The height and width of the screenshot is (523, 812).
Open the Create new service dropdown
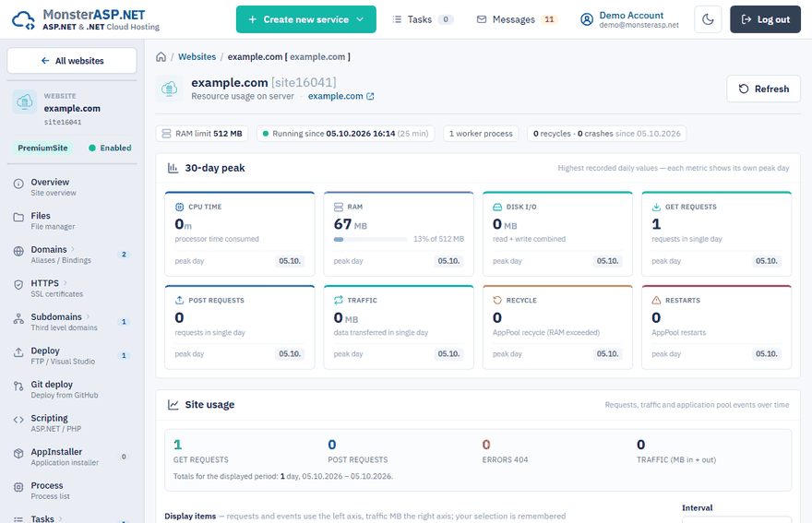(x=306, y=19)
